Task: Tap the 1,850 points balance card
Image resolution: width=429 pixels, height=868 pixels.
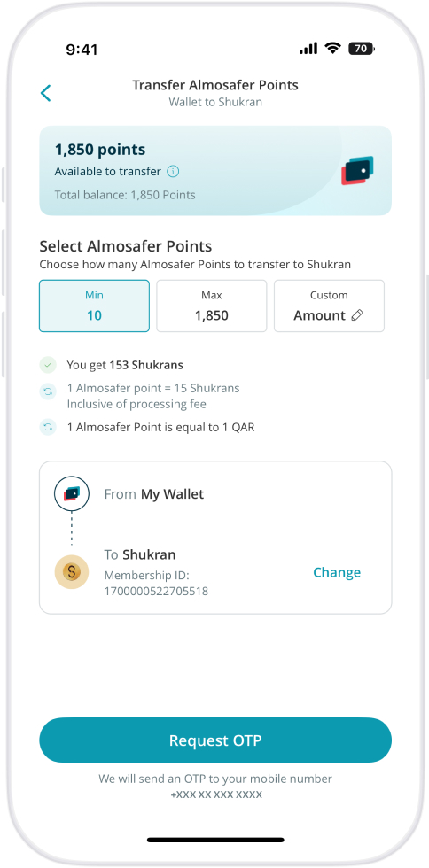Action: click(x=215, y=170)
